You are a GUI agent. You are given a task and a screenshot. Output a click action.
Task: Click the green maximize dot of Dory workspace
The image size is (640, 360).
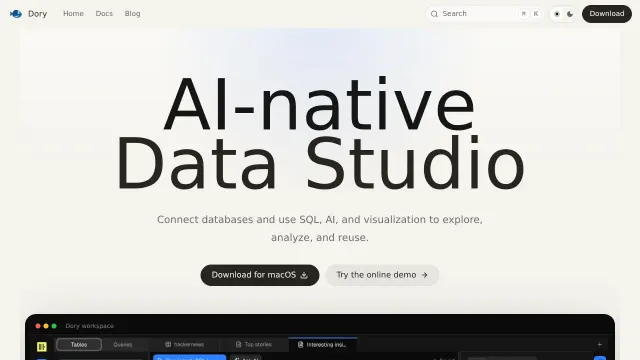point(54,326)
